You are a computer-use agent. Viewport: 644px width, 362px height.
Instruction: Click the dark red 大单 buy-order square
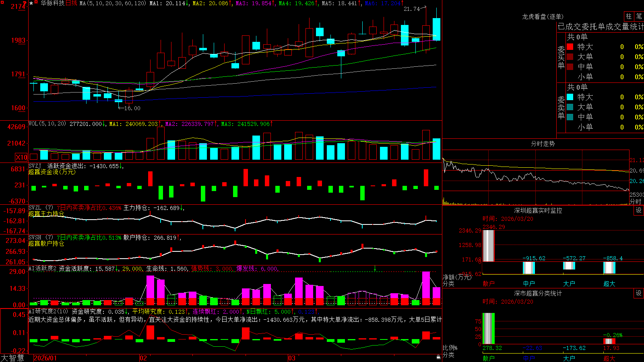click(570, 57)
